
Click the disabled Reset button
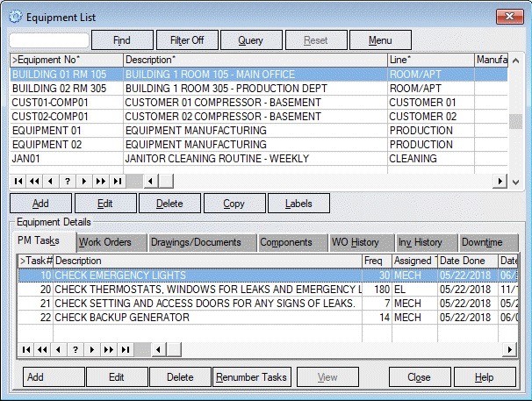click(x=316, y=40)
